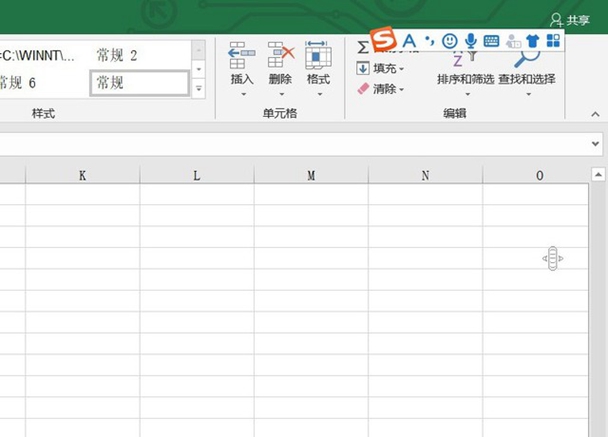
Task: Select the 常规 2 cell style
Action: click(138, 54)
